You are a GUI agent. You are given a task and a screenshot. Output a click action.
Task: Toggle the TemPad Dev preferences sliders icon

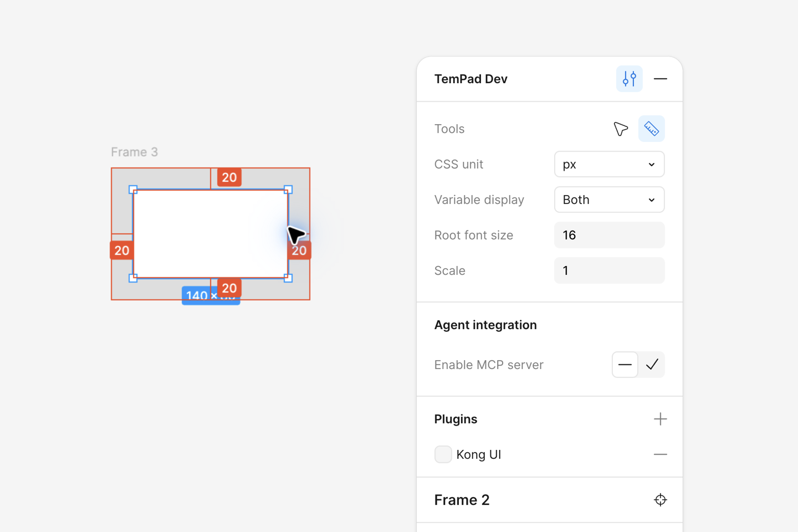629,79
